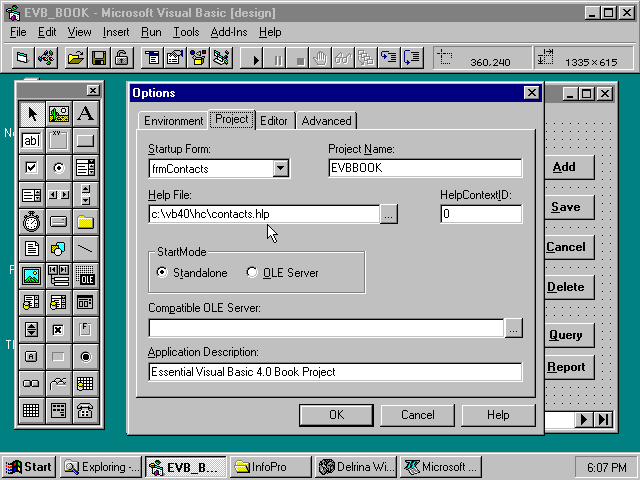Select the Label tool in toolbox
This screenshot has height=480, width=640.
[x=86, y=114]
